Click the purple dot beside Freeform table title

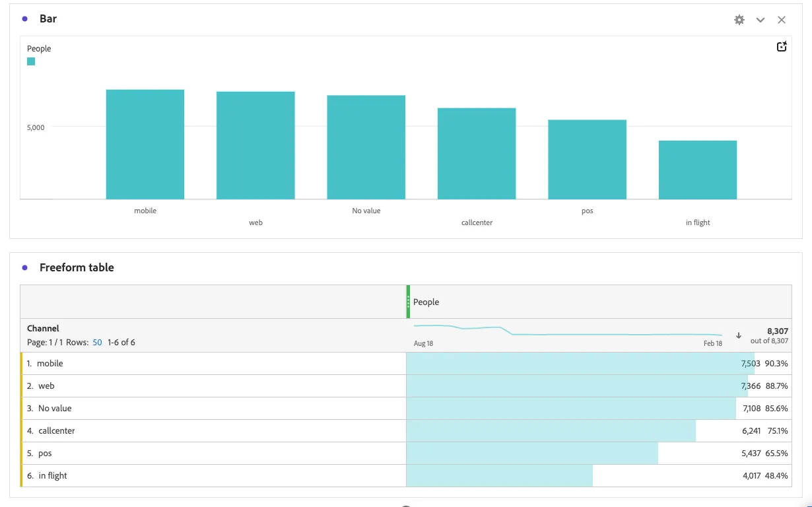pos(24,267)
